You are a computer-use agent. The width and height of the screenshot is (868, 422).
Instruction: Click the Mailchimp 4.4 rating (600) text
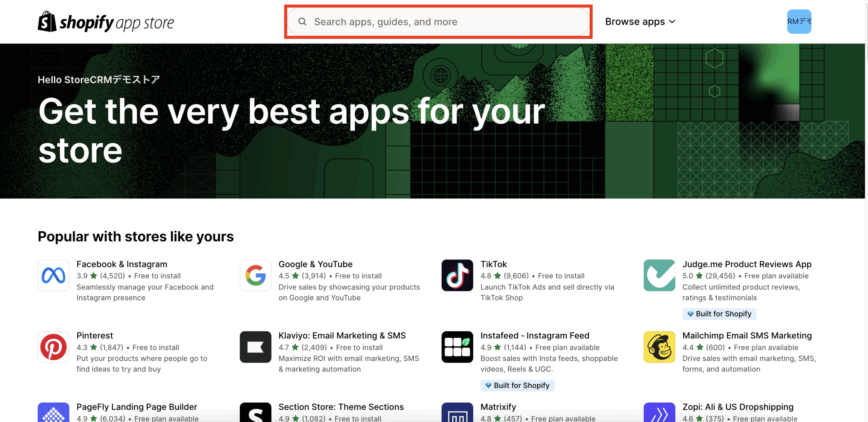704,347
